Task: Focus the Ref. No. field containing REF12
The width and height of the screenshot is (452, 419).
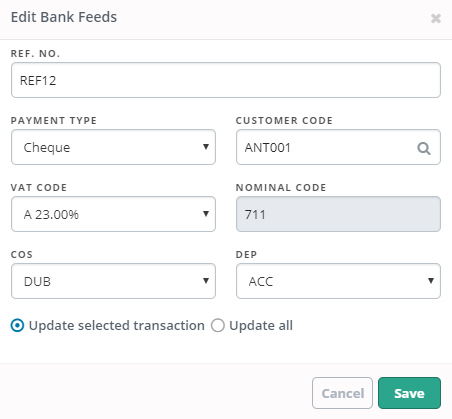Action: coord(226,80)
